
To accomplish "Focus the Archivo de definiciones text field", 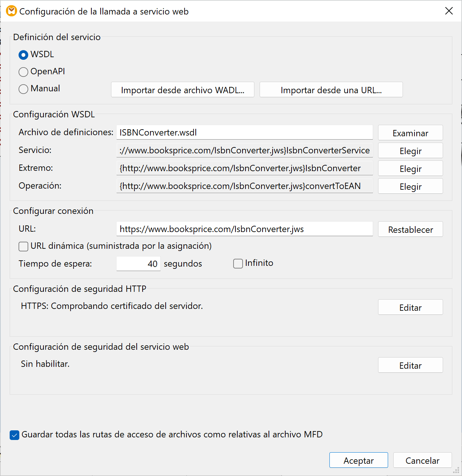I will 244,133.
